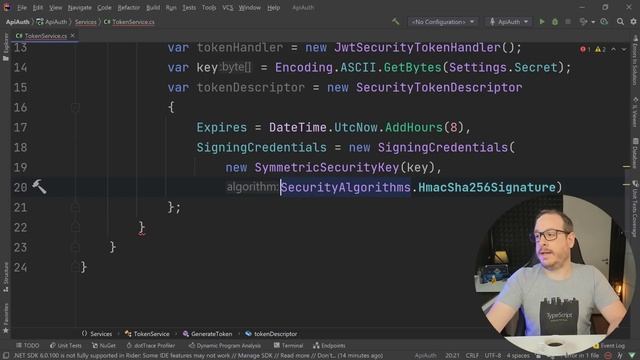The image size is (640, 360).
Task: Open the Database side panel
Action: [635, 152]
